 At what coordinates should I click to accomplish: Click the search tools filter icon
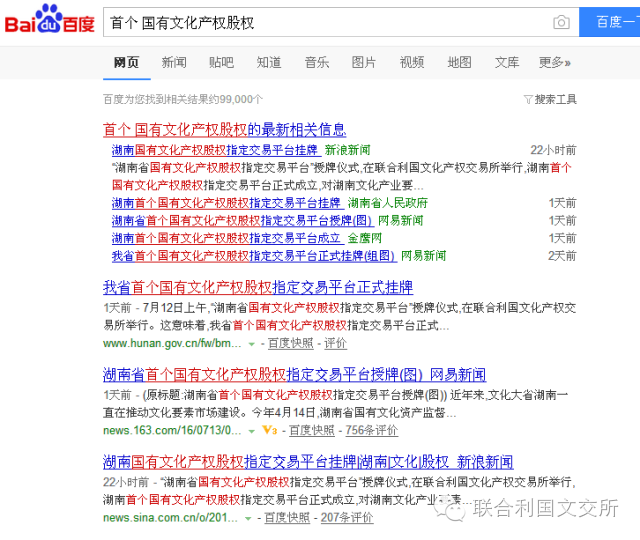[528, 99]
